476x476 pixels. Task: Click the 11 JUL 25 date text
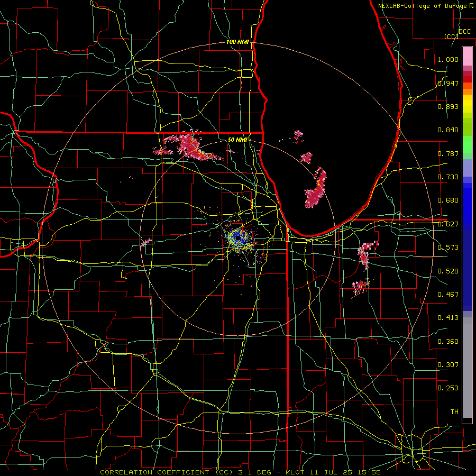point(331,472)
